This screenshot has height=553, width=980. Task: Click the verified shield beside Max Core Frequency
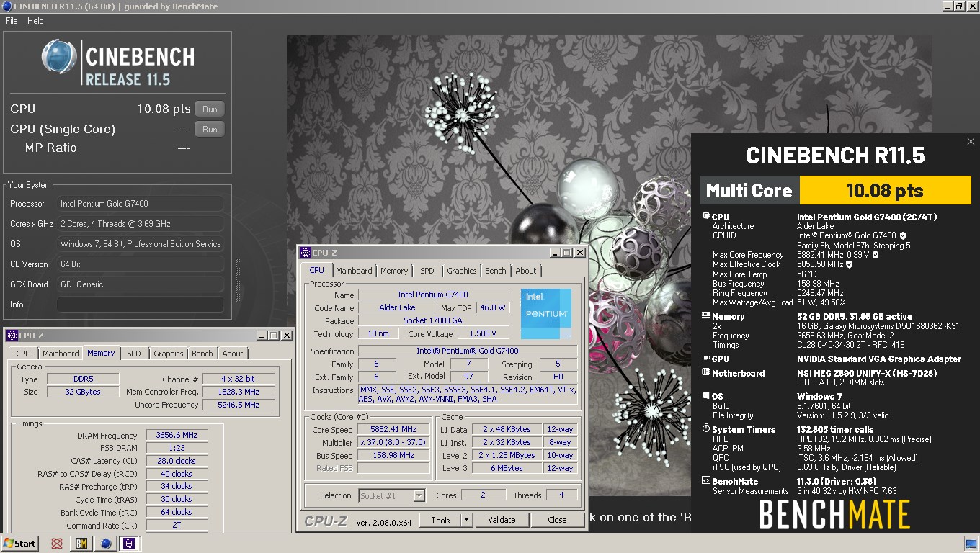click(876, 255)
